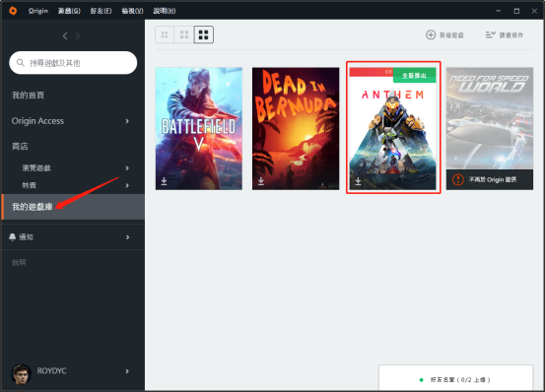Open the Origin menu
Screen dimensions: 545x392
[x=38, y=11]
